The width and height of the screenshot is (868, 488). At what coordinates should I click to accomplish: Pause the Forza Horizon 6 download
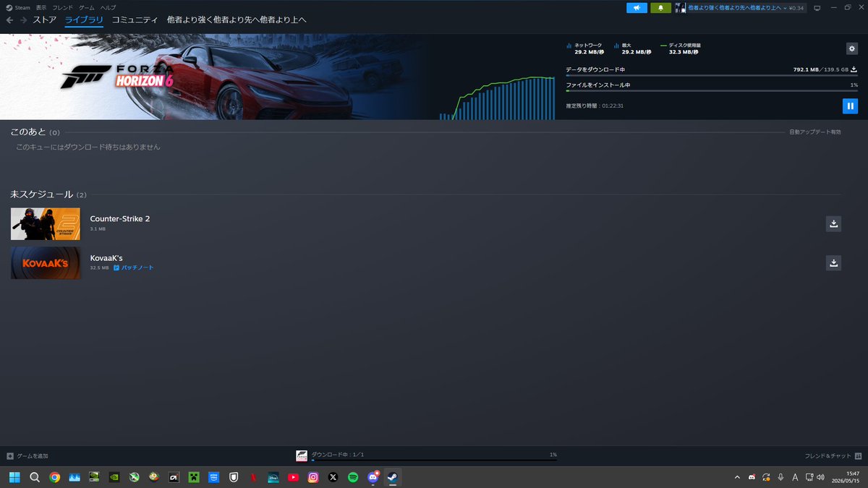coord(850,106)
